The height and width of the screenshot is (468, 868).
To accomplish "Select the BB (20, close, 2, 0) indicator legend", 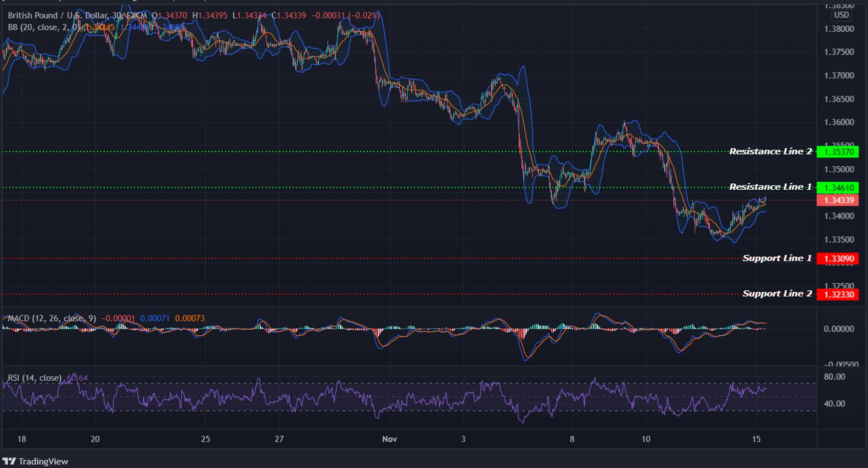I will point(43,27).
